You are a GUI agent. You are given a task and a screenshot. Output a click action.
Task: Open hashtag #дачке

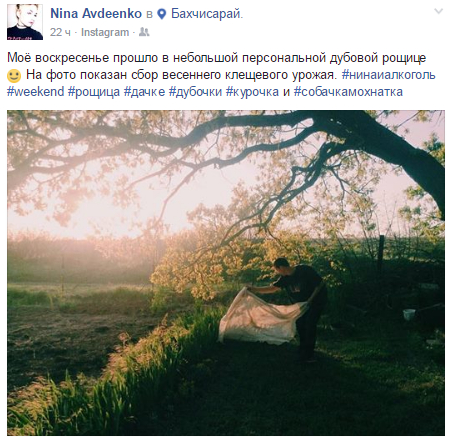click(144, 92)
